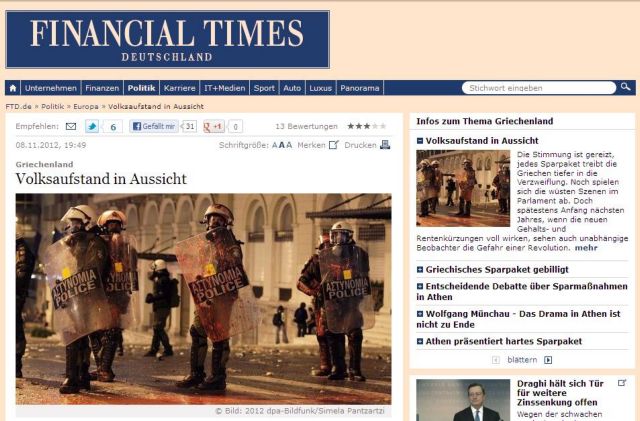Open the Sport menu section
This screenshot has width=640, height=421.
pos(264,88)
